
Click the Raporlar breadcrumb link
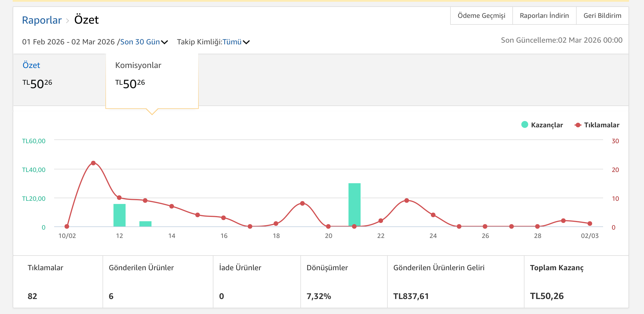pyautogui.click(x=42, y=20)
